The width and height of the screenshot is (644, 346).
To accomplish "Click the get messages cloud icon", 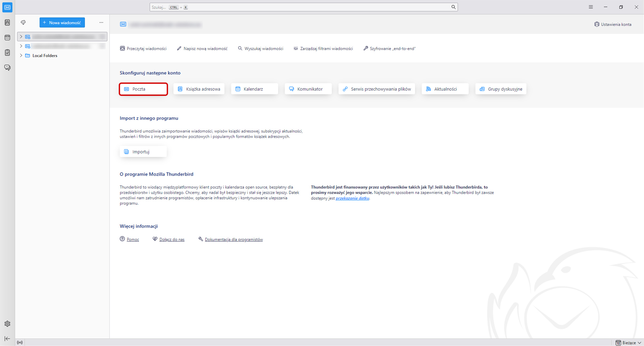I will (23, 22).
